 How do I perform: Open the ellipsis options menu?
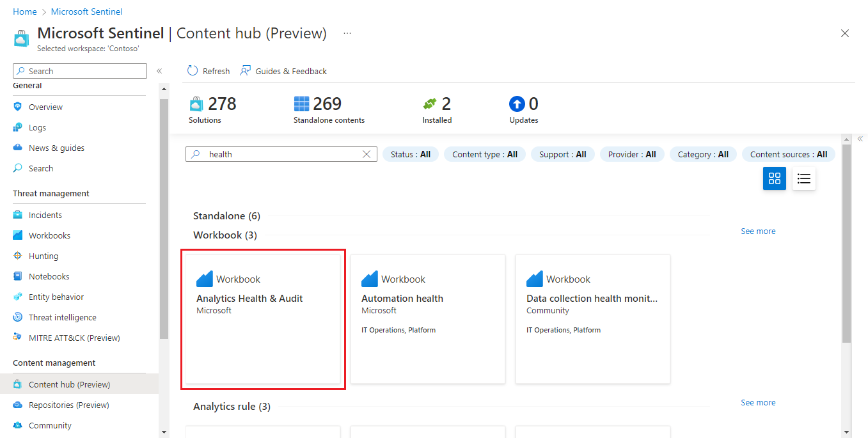[x=347, y=33]
